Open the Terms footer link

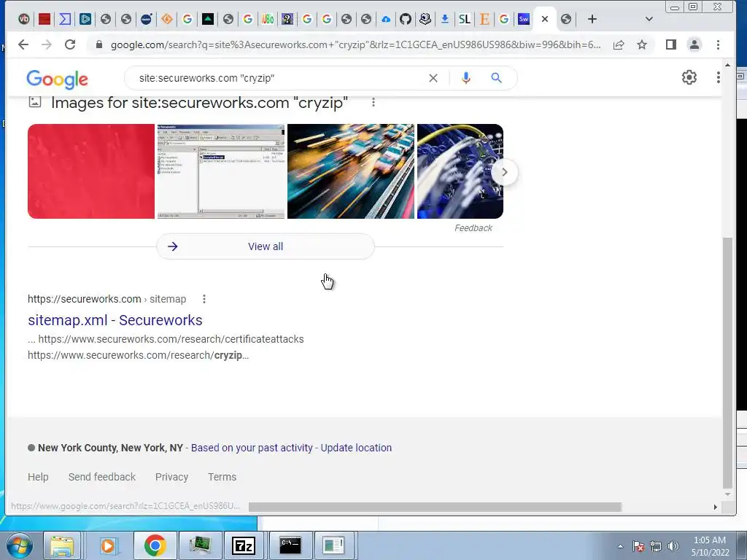point(222,477)
